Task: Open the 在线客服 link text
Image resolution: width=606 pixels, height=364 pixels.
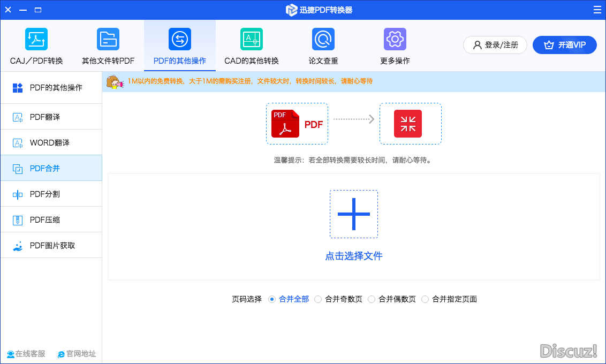Action: [x=30, y=354]
